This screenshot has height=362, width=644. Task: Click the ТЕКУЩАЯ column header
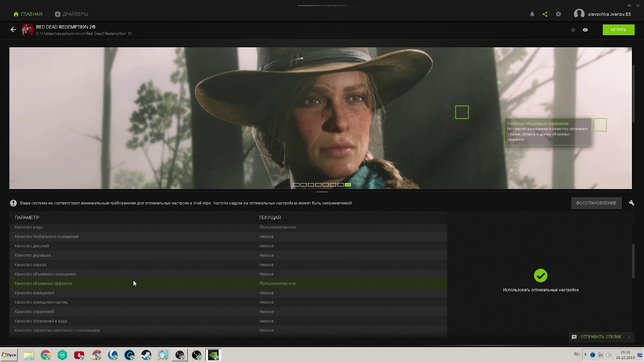click(x=270, y=218)
